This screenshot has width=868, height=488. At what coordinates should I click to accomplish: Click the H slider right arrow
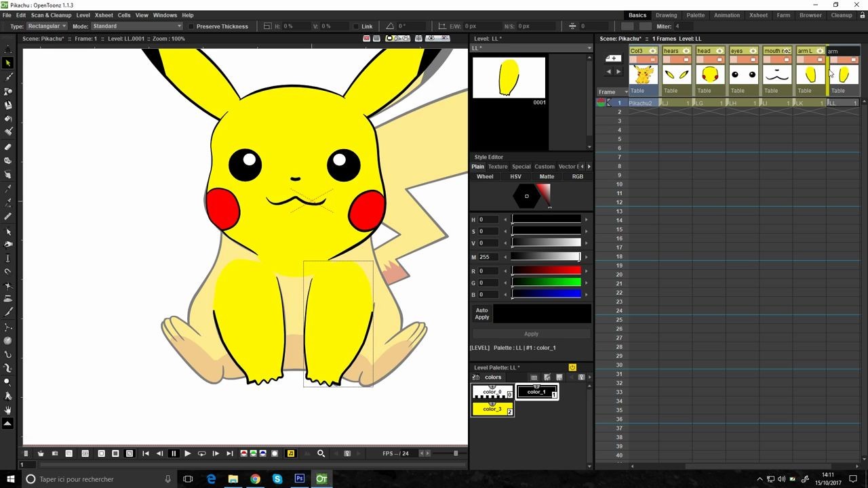click(x=587, y=220)
